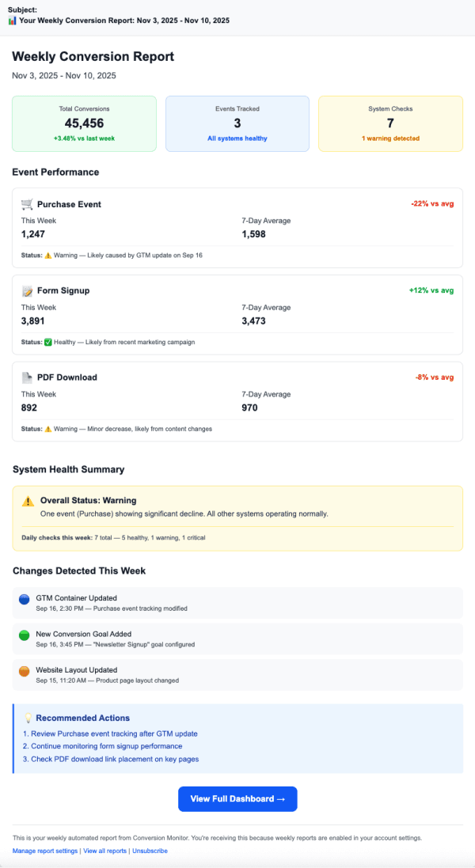
Task: Click the green Healthy checkmark status icon
Action: tap(47, 343)
